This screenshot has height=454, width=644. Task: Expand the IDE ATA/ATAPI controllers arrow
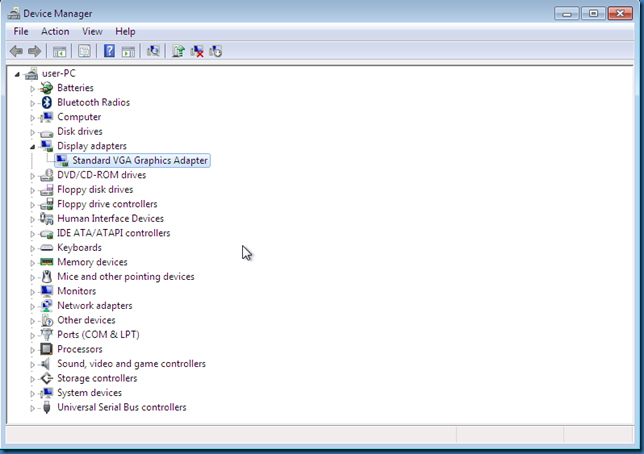[x=32, y=234]
